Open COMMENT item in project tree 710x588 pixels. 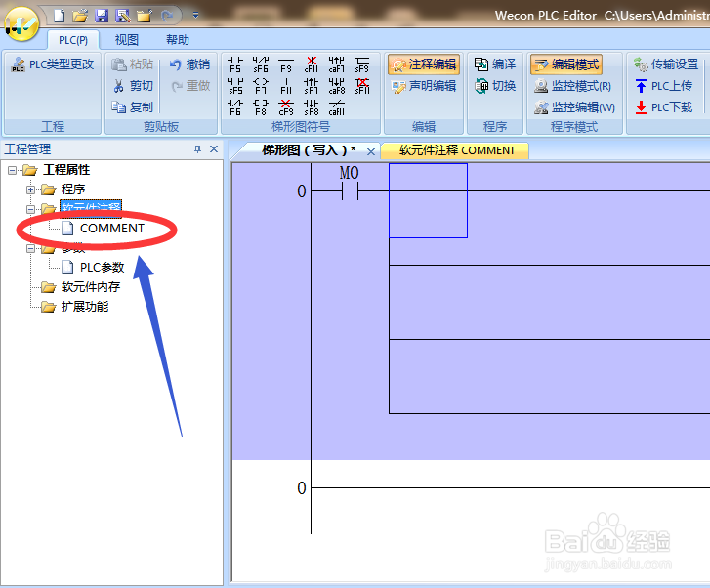112,229
